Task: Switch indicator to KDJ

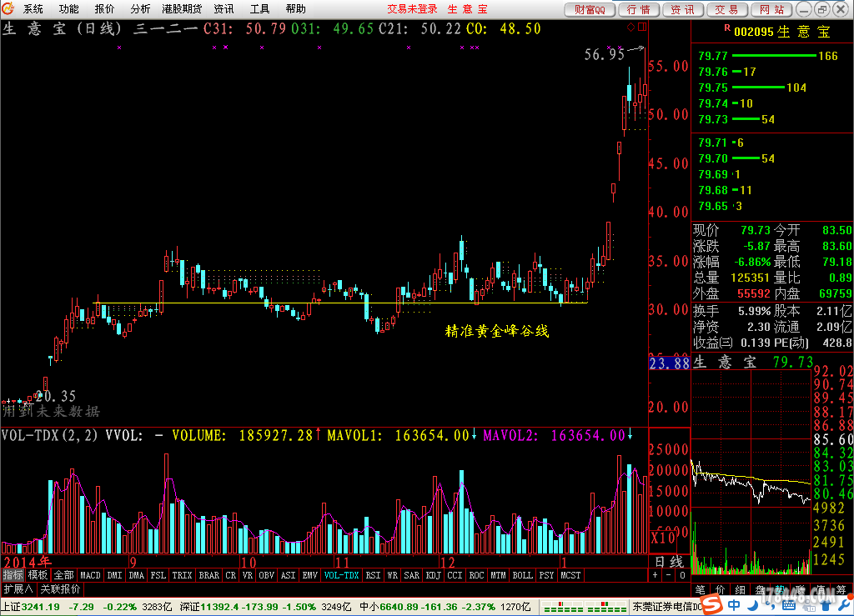Action: tap(433, 575)
